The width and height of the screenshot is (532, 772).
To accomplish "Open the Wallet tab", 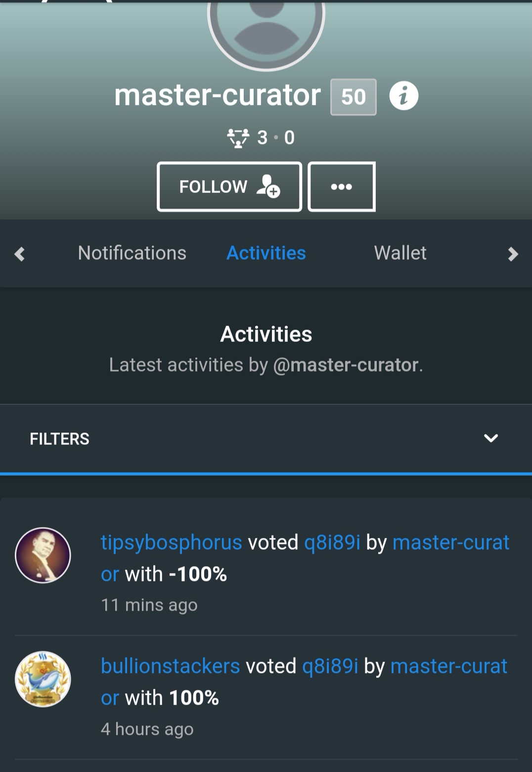I will click(400, 253).
